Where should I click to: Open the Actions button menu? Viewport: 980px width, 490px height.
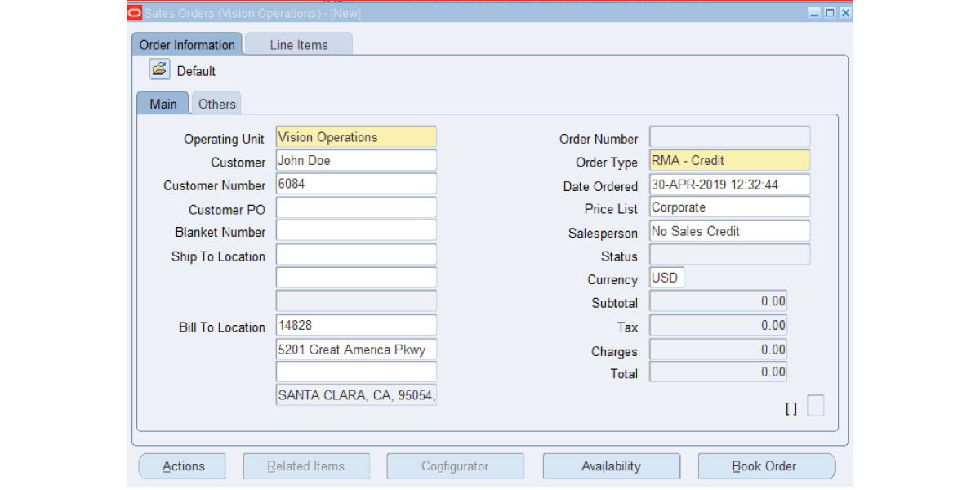183,466
